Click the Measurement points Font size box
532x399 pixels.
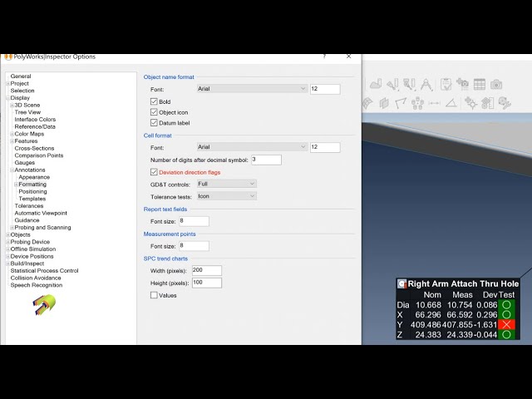[x=194, y=246]
